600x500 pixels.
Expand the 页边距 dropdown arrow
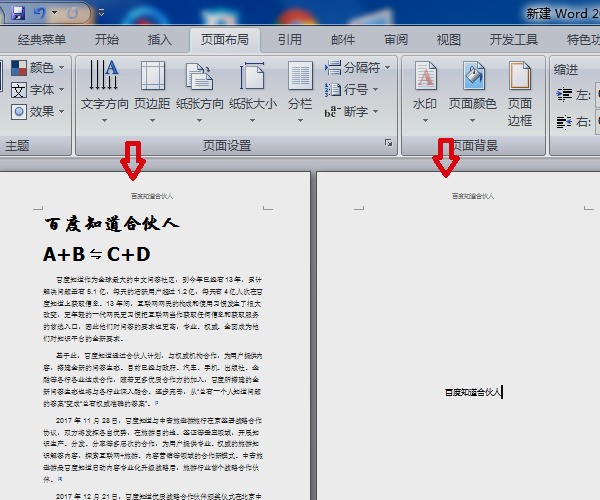[x=153, y=121]
